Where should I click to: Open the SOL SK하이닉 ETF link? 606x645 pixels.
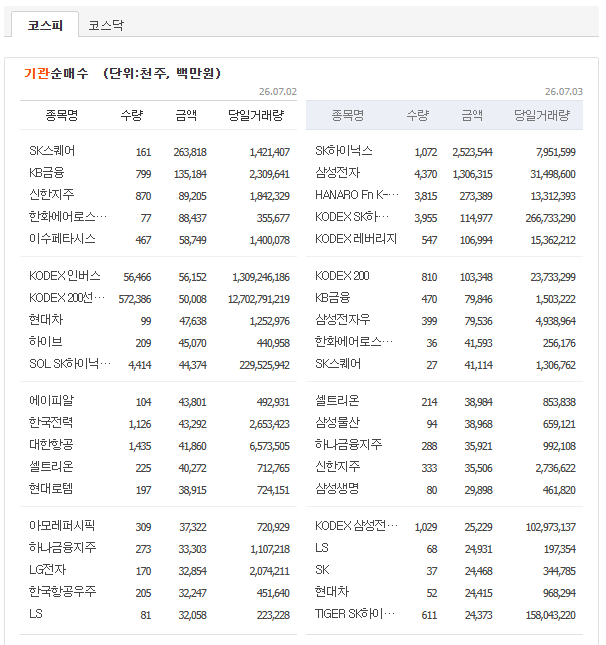click(x=70, y=364)
